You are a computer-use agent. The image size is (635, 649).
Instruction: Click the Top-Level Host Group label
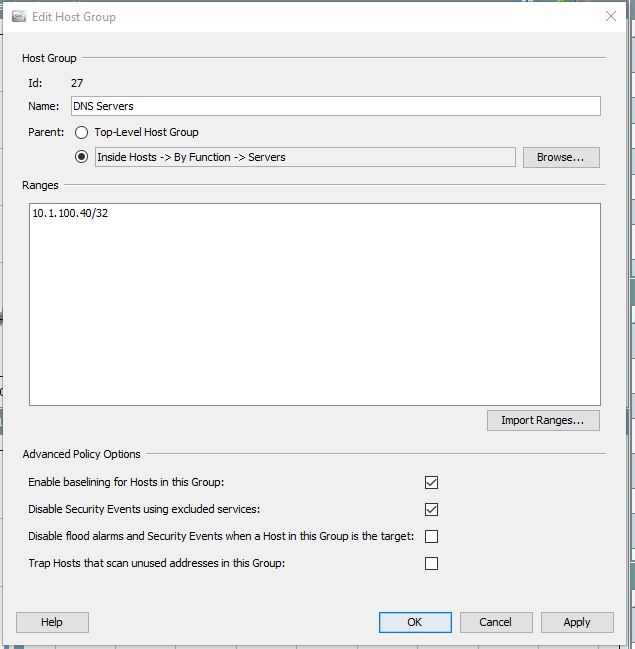pos(147,132)
